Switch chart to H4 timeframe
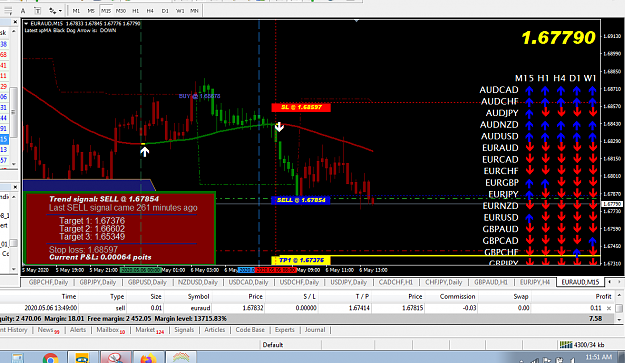625x363 pixels. click(x=150, y=11)
